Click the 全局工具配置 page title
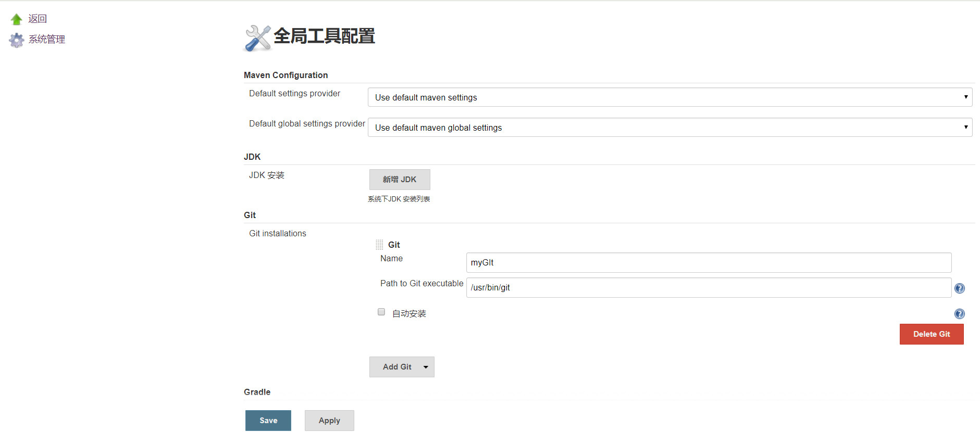The width and height of the screenshot is (980, 432). coord(324,36)
